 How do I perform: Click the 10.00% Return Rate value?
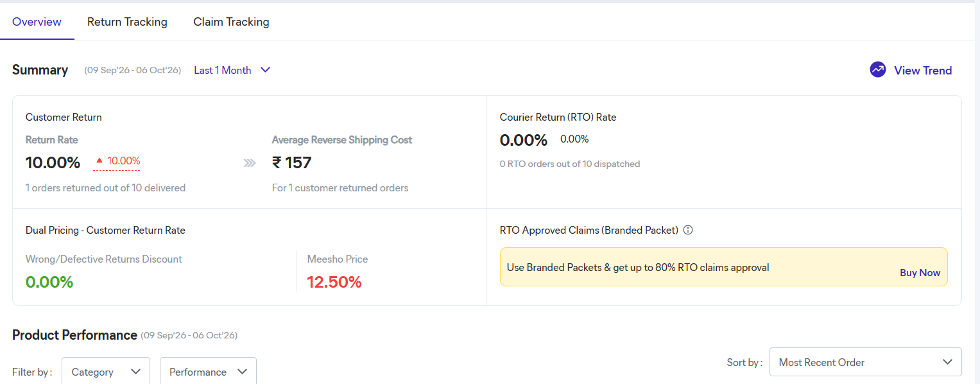pyautogui.click(x=53, y=163)
